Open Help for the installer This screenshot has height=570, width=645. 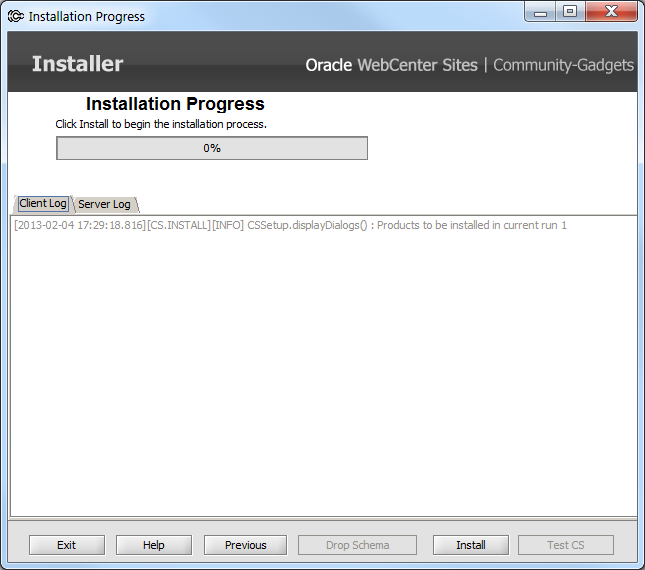[154, 545]
